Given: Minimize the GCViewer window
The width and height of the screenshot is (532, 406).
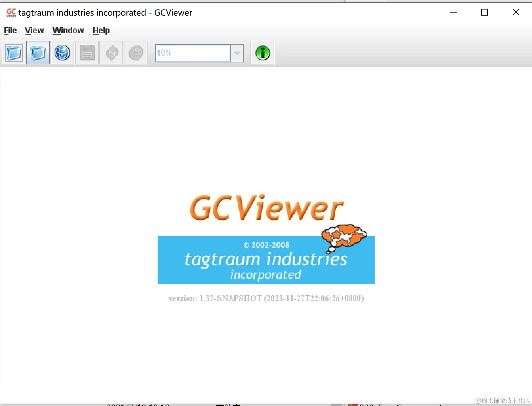Looking at the screenshot, I should [454, 13].
